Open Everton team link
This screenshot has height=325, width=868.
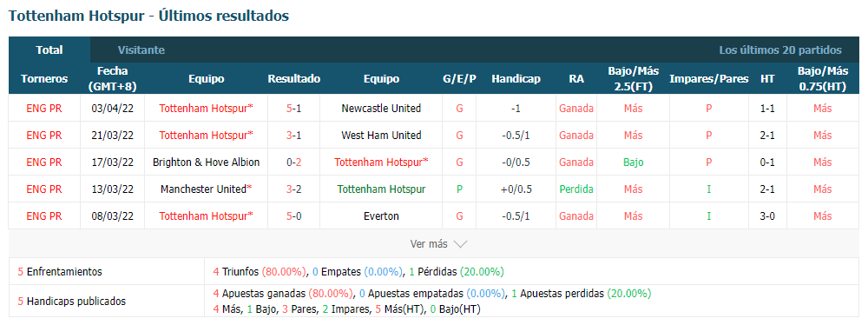coord(381,216)
